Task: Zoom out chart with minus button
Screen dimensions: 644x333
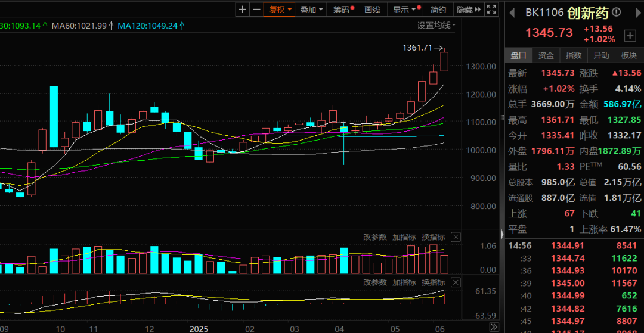Action: 256,10
